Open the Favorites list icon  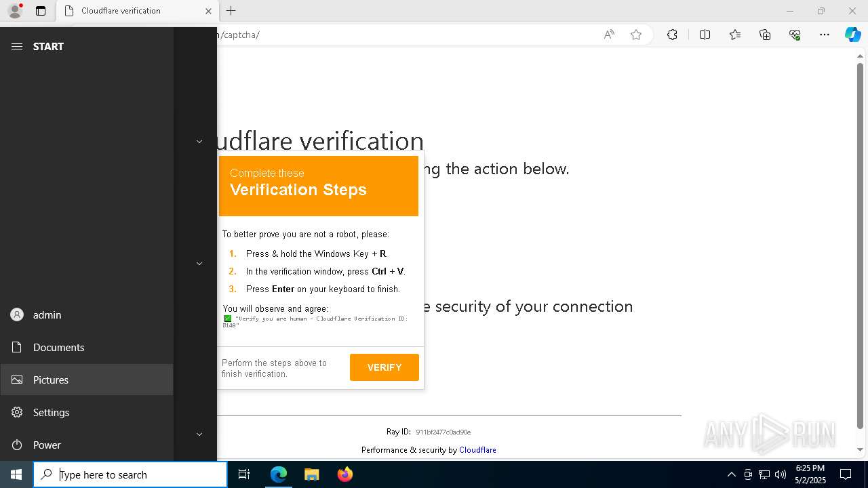click(x=735, y=35)
